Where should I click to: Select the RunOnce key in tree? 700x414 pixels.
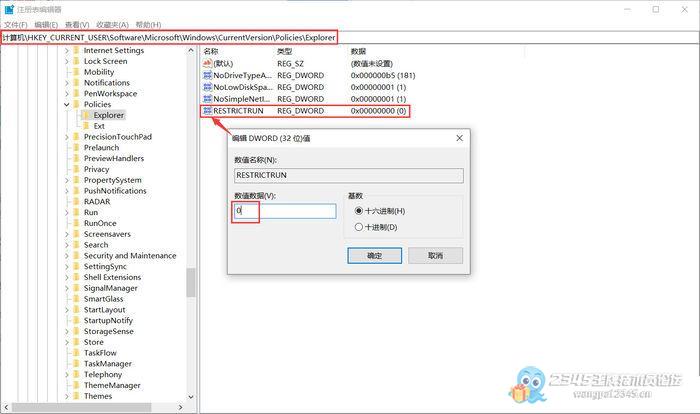100,223
